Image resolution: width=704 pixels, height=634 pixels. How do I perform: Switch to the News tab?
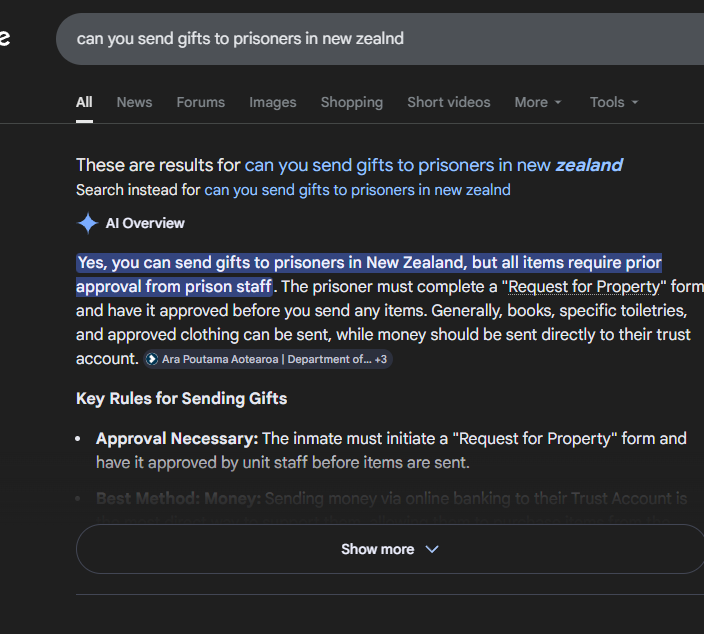[134, 102]
